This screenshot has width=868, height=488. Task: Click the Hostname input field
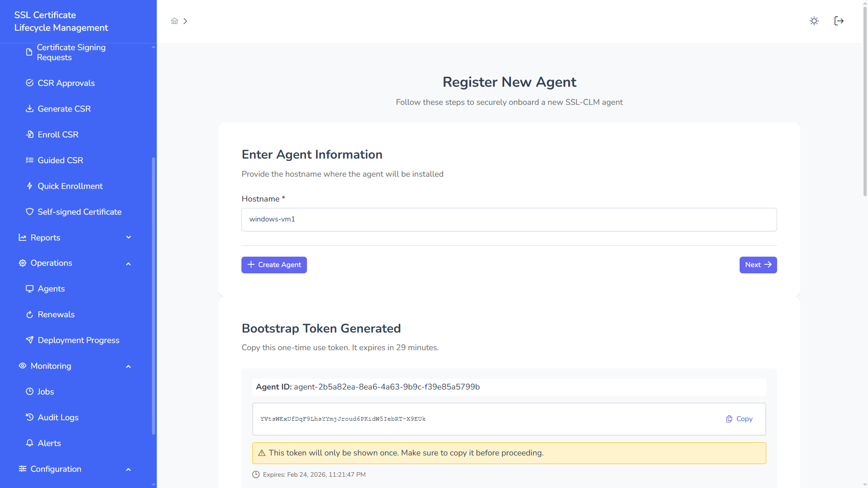click(x=509, y=220)
